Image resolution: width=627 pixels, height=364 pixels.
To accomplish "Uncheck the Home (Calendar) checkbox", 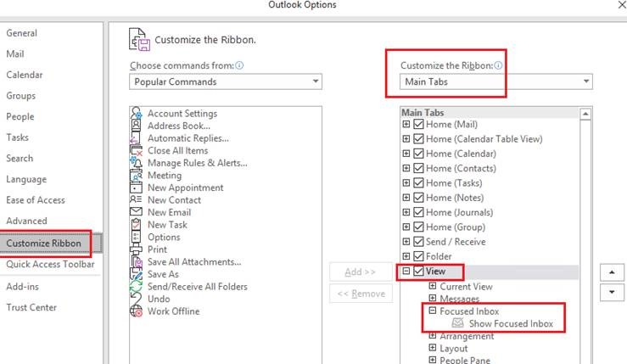I will [x=418, y=154].
